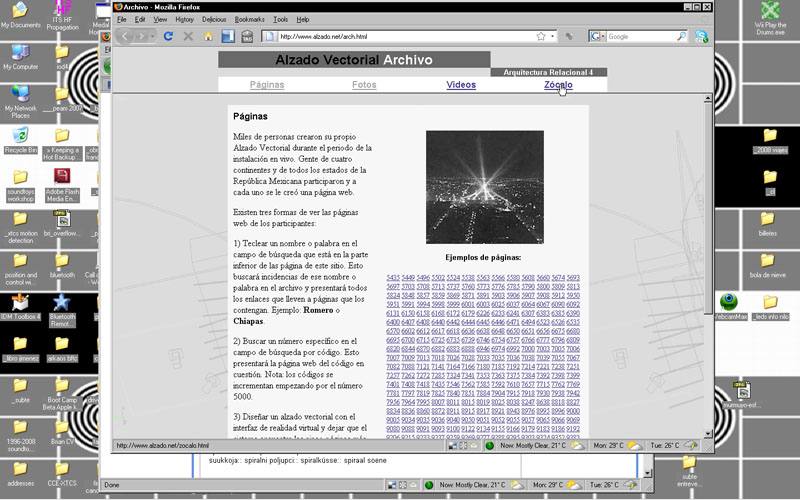Open the 'bri_overflow' JPEG file icon
The width and height of the screenshot is (800, 500).
coord(62,223)
